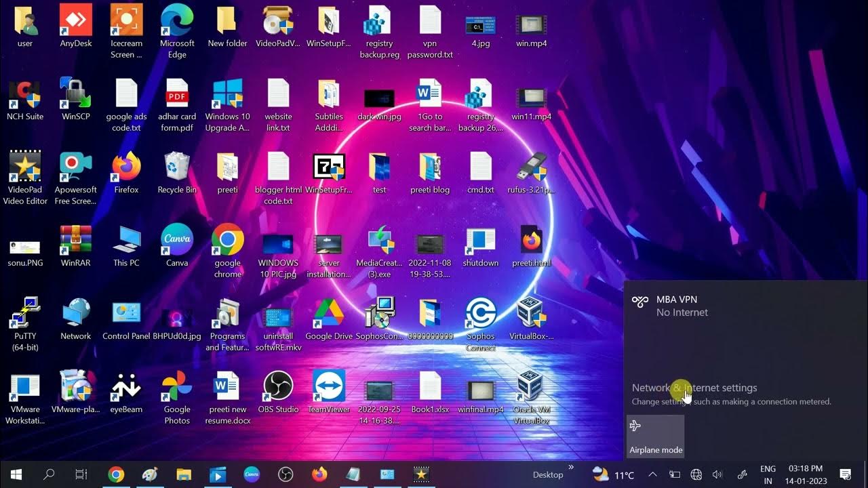Open the volume speaker tray icon
868x488 pixels.
click(x=717, y=474)
